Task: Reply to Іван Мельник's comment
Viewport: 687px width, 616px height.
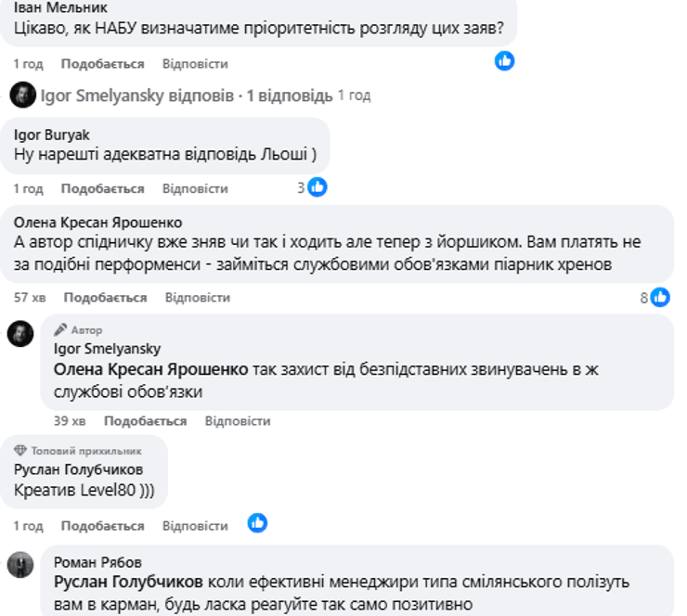Action: (x=195, y=64)
